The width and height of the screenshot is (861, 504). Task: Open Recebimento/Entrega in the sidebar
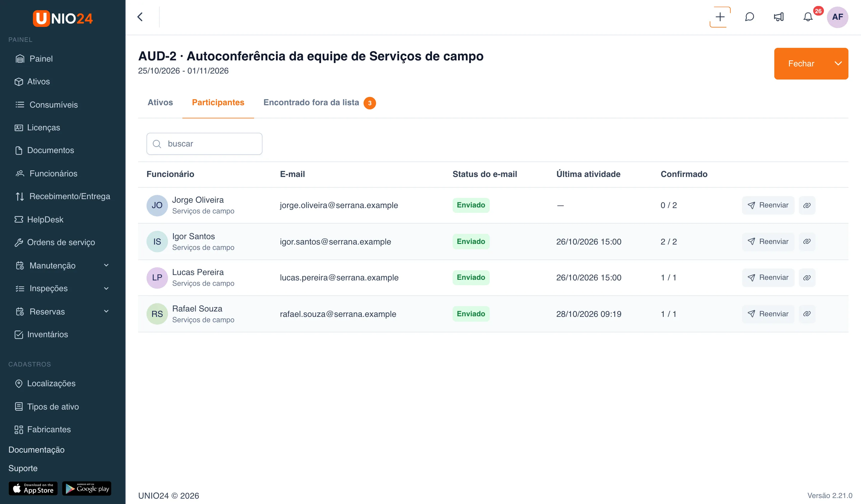[x=63, y=196]
